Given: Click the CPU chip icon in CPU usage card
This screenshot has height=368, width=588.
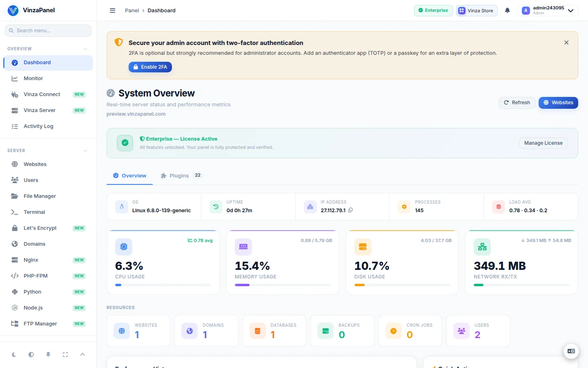Looking at the screenshot, I should 124,247.
